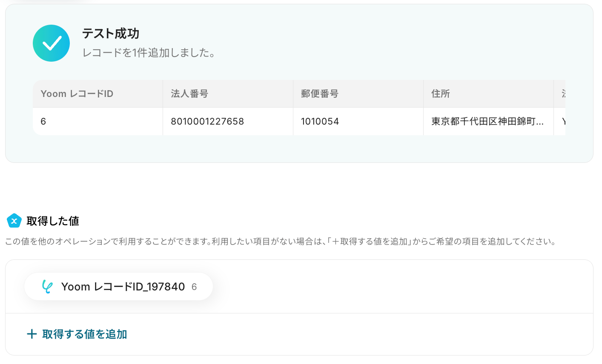Click the description text under 取得した値
This screenshot has height=364, width=602.
tap(281, 242)
